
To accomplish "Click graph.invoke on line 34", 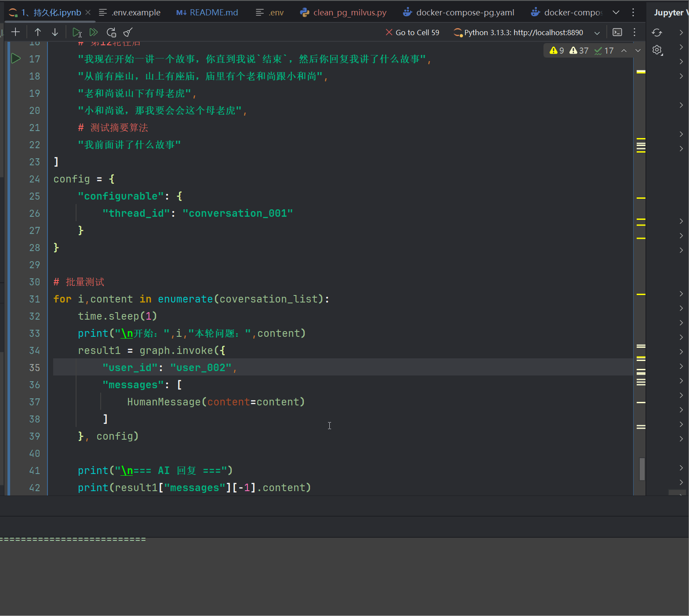I will tap(176, 350).
